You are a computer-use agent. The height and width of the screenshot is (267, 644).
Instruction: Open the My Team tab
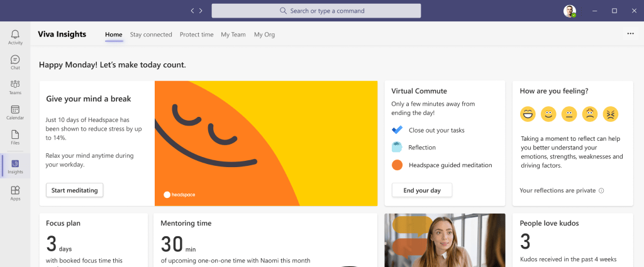[233, 35]
